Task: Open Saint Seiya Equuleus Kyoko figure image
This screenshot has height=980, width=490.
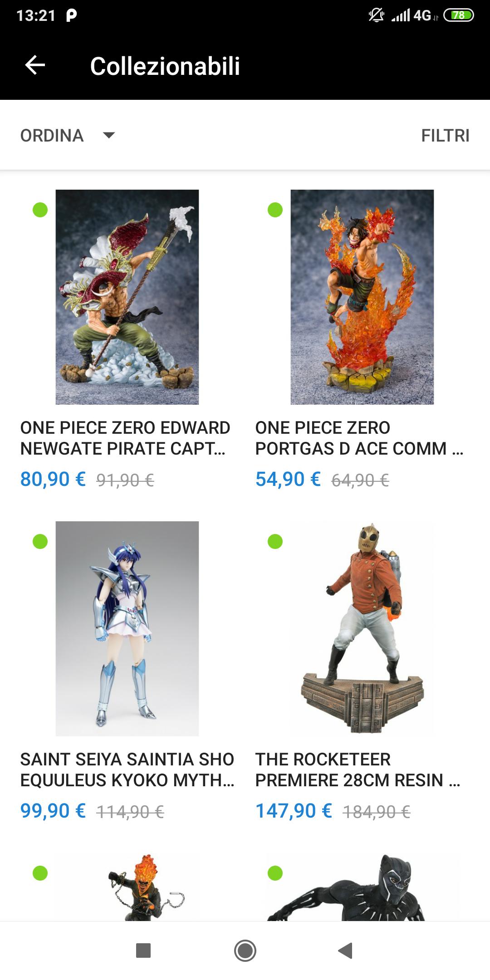Action: tap(127, 628)
